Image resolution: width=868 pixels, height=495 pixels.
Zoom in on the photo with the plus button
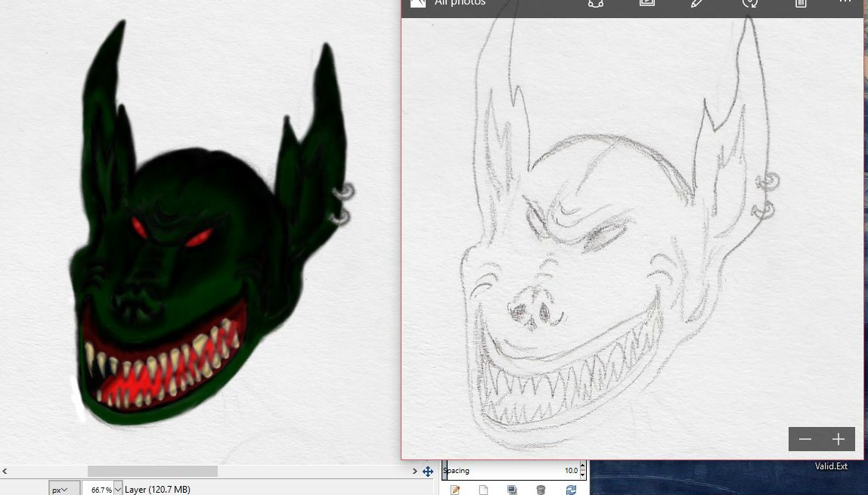pyautogui.click(x=839, y=439)
